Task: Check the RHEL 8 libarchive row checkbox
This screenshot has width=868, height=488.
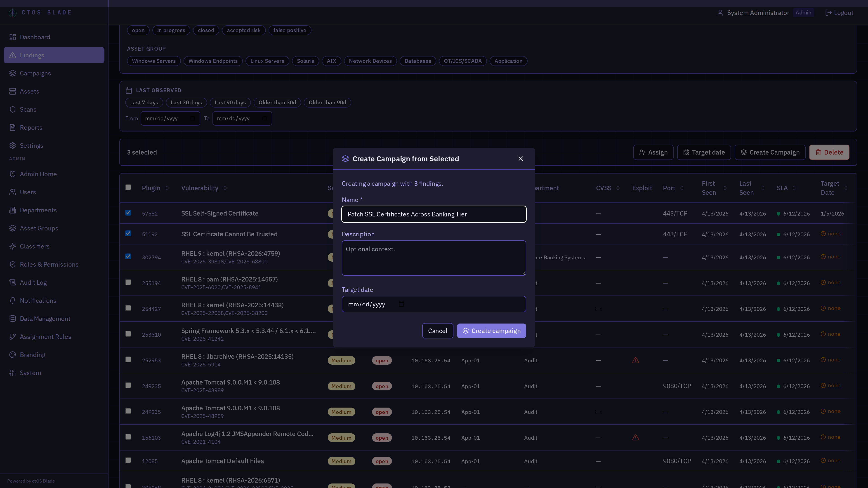Action: [128, 359]
